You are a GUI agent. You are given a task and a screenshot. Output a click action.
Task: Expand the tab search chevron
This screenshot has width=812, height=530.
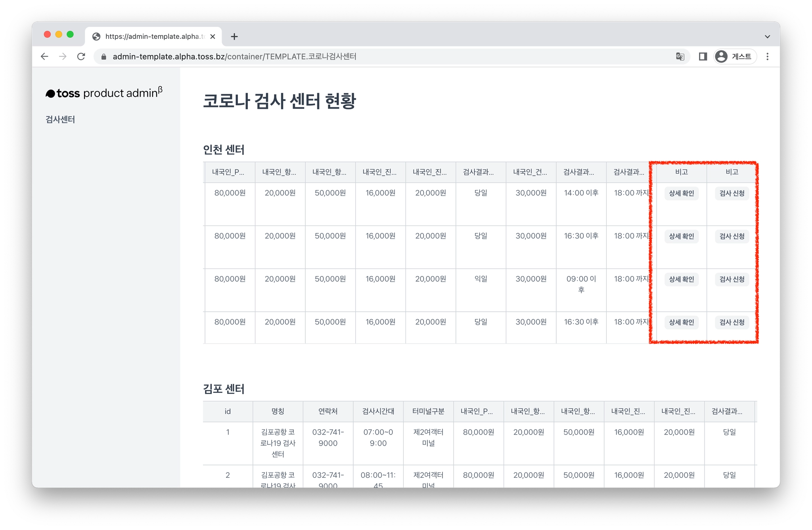767,36
